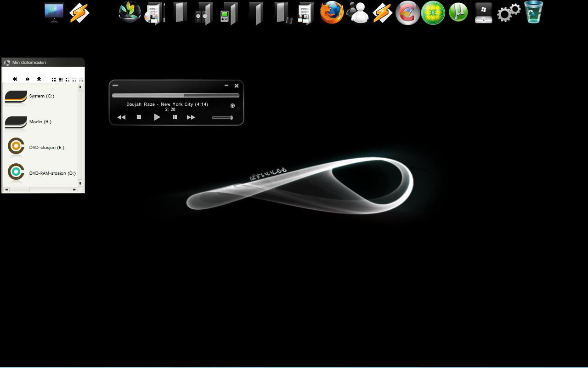The height and width of the screenshot is (368, 588).
Task: Click the small round button beside the song title
Action: pos(232,106)
